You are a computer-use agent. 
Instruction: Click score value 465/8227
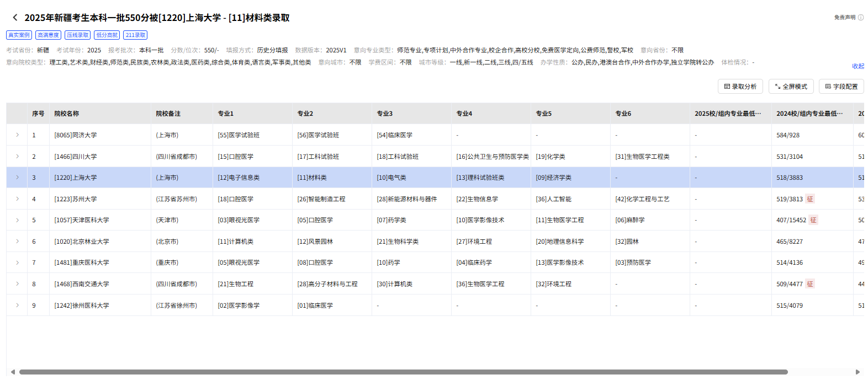(x=790, y=242)
